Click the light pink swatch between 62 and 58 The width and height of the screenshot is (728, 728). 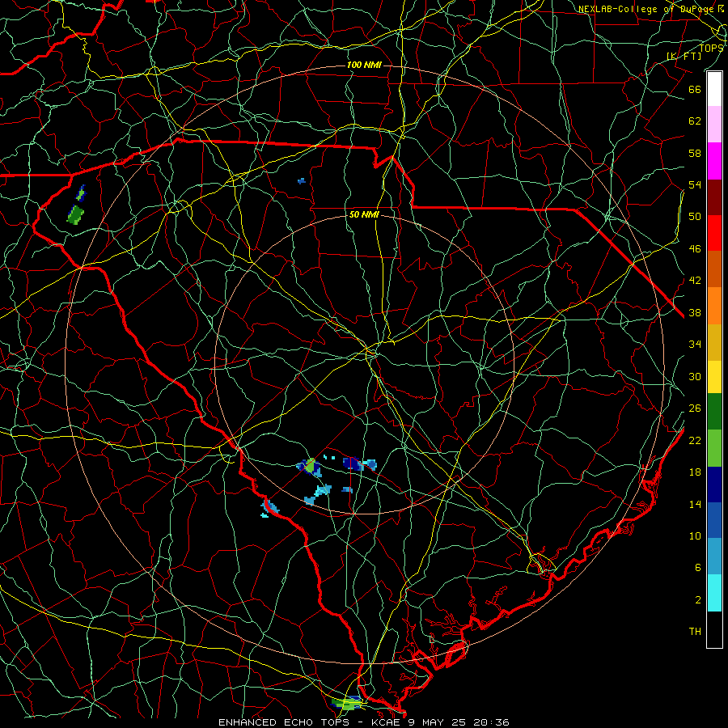[x=714, y=125]
